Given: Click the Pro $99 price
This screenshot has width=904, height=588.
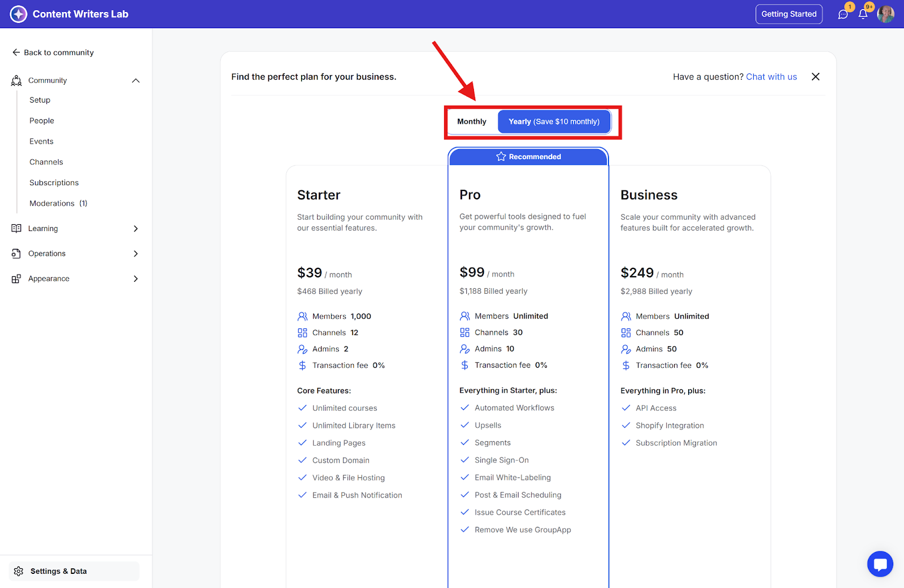Looking at the screenshot, I should coord(472,272).
